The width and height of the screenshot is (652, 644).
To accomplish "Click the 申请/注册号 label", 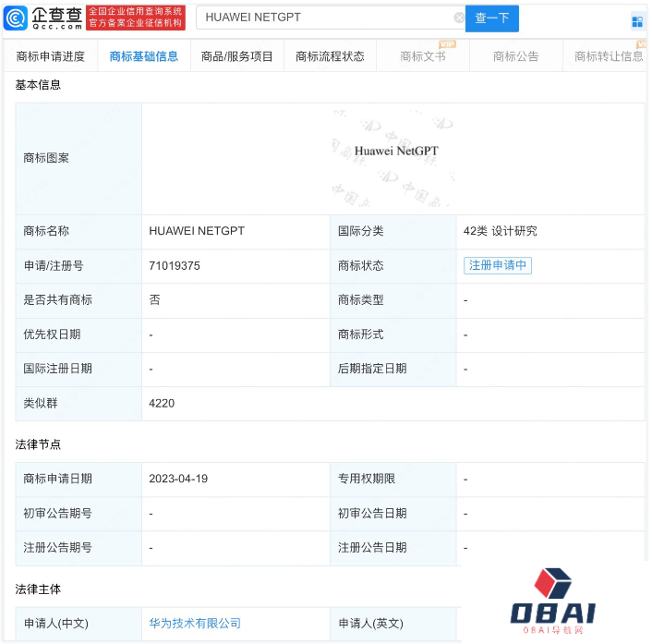I will (x=54, y=265).
